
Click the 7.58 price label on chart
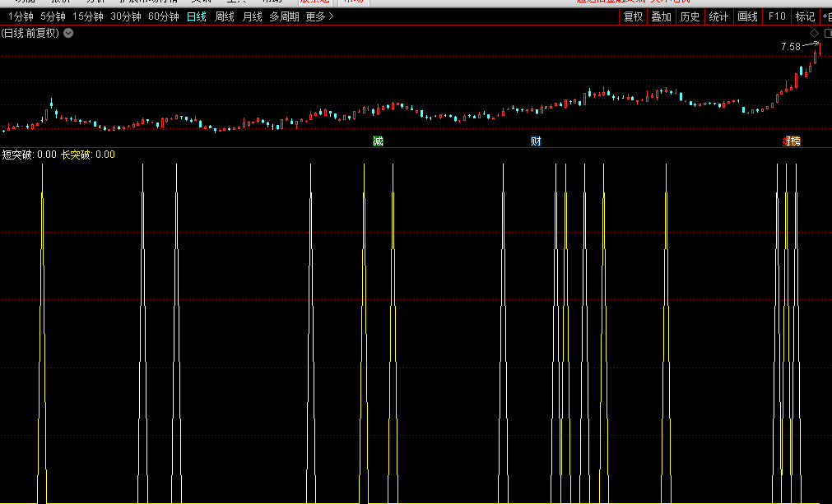coord(790,47)
